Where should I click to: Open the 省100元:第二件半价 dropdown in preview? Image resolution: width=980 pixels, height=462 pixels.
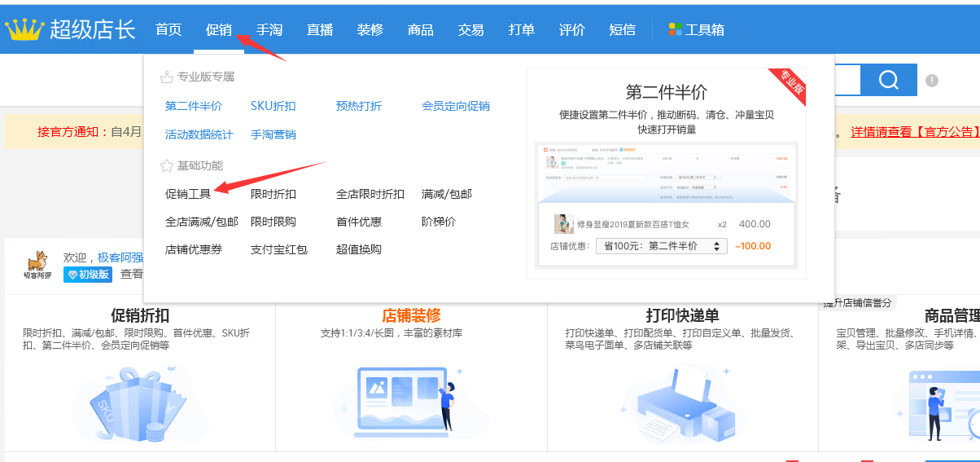(x=661, y=246)
